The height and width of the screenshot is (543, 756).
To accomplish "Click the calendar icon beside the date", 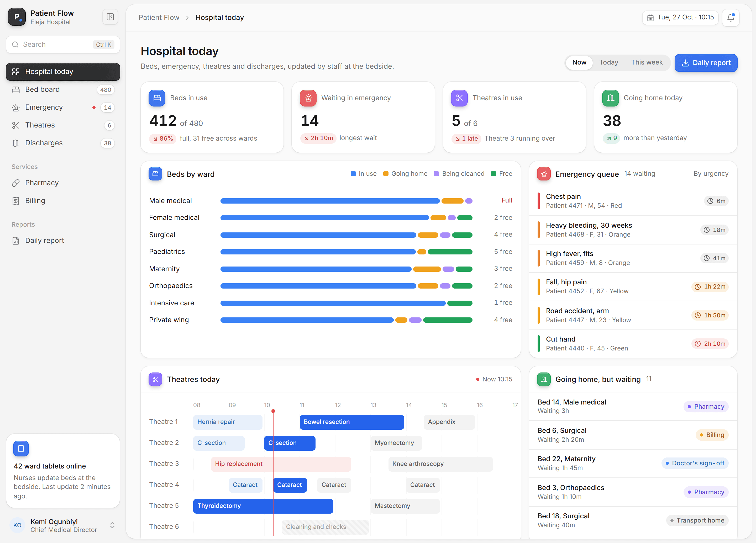I will (x=650, y=18).
